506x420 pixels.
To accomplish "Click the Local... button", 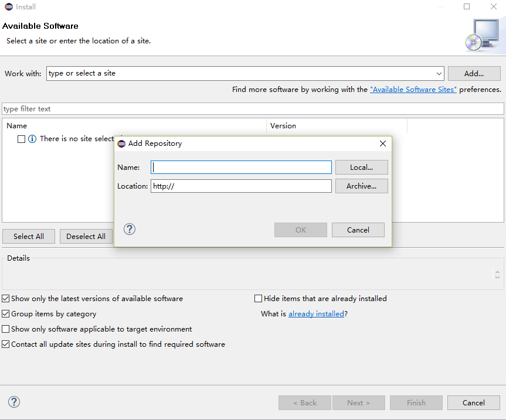I will click(x=361, y=168).
